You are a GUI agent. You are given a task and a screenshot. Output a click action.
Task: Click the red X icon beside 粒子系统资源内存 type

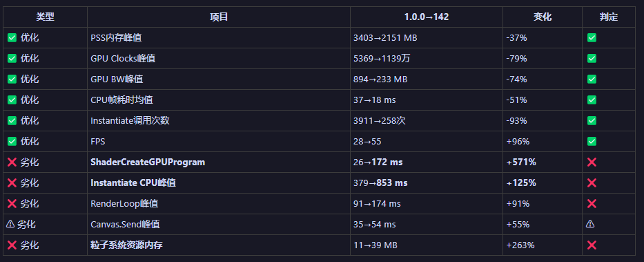pos(12,245)
